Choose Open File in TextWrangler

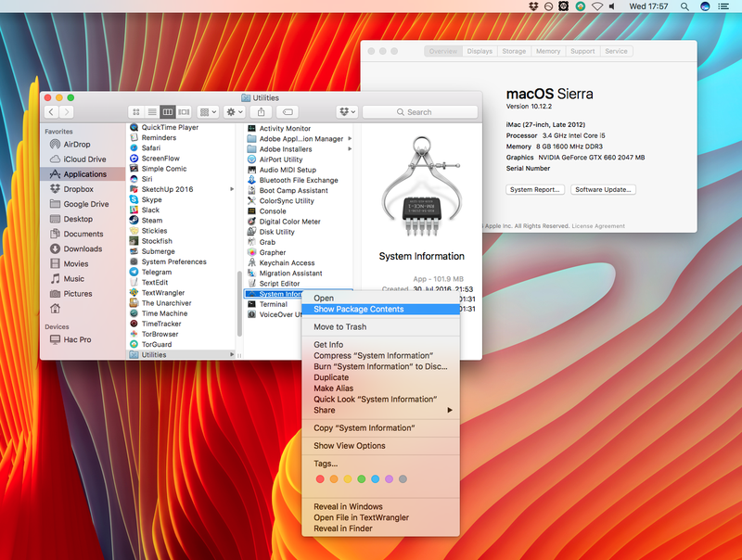pyautogui.click(x=381, y=517)
